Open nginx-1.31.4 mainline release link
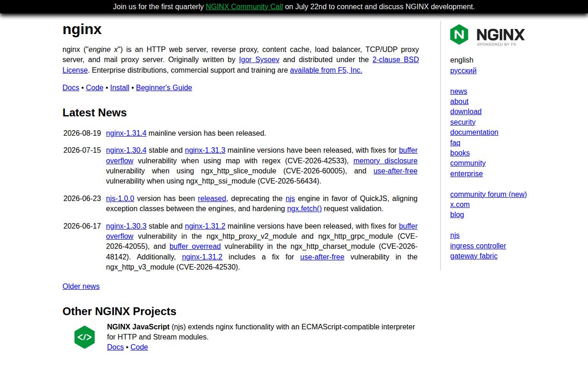The height and width of the screenshot is (368, 588). [x=126, y=133]
